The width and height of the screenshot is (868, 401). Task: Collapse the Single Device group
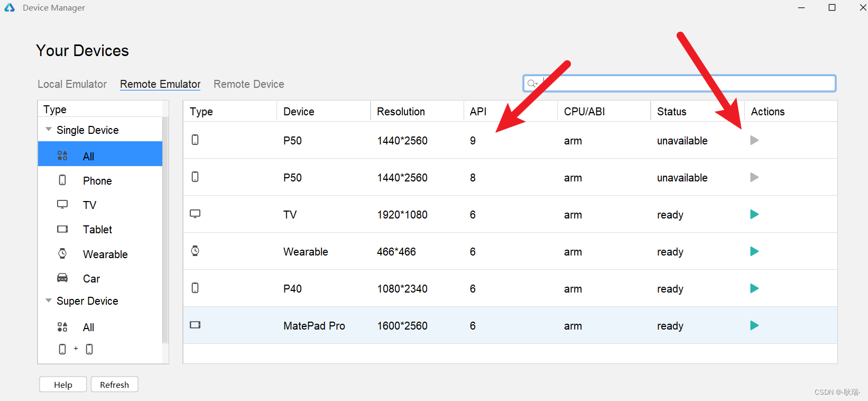pyautogui.click(x=49, y=130)
